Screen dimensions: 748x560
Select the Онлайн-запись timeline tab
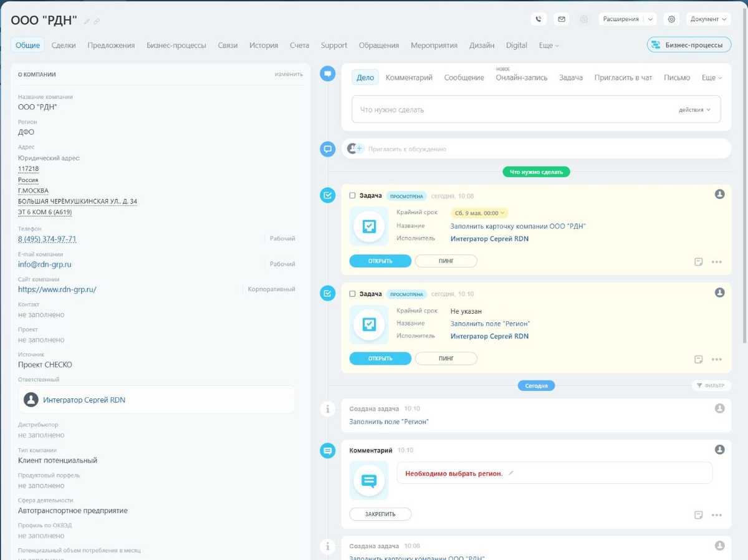coord(522,77)
